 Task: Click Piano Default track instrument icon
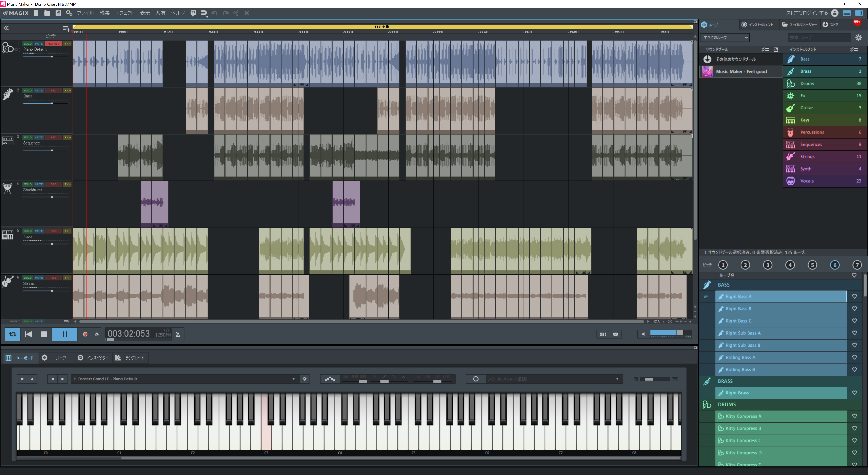point(8,47)
